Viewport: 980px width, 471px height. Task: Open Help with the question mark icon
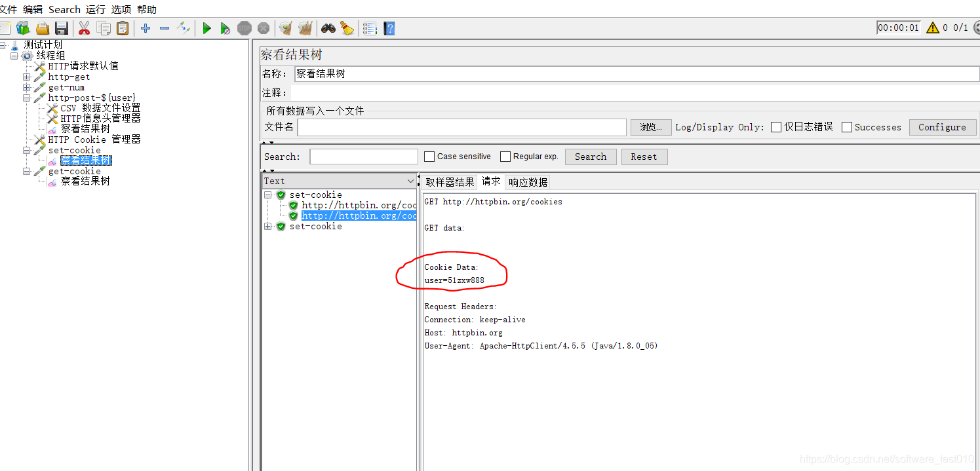coord(389,28)
